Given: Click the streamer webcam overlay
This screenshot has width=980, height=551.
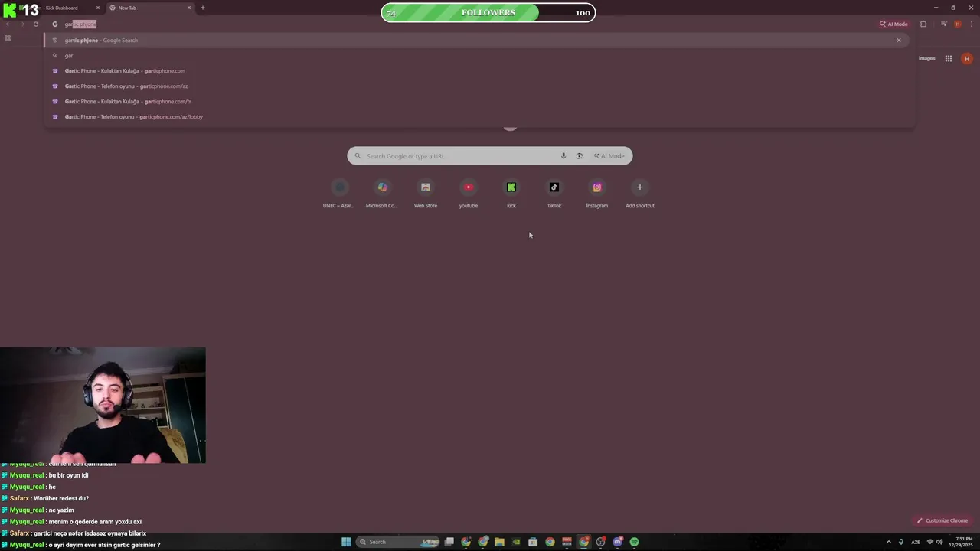Looking at the screenshot, I should pyautogui.click(x=103, y=405).
